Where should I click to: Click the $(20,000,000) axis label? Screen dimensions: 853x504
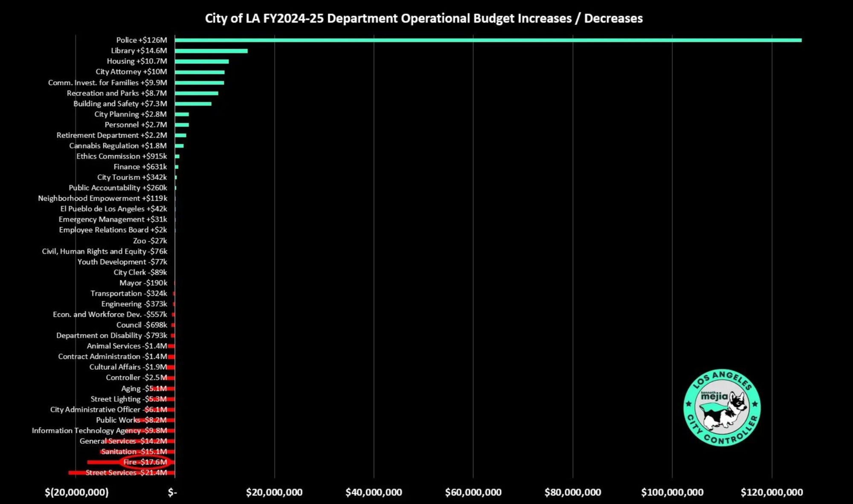pyautogui.click(x=77, y=492)
